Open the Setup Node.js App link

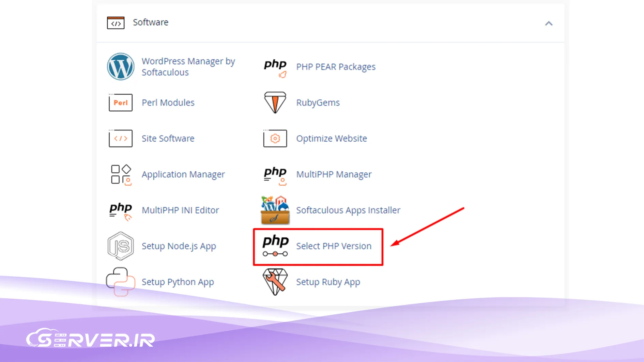point(179,246)
